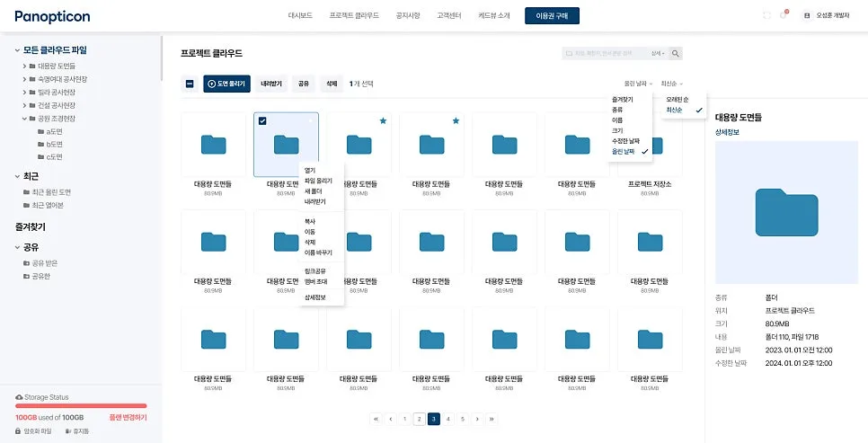Click the red storage usage bar

[81, 406]
